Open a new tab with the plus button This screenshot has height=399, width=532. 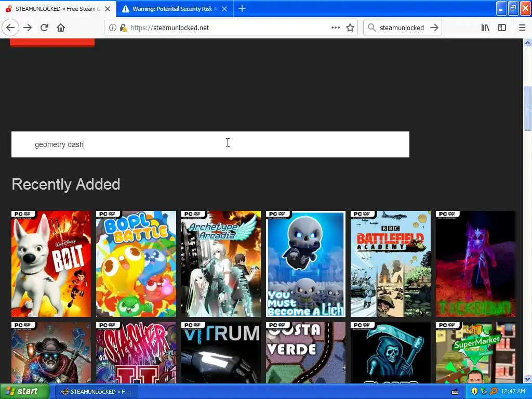click(242, 8)
